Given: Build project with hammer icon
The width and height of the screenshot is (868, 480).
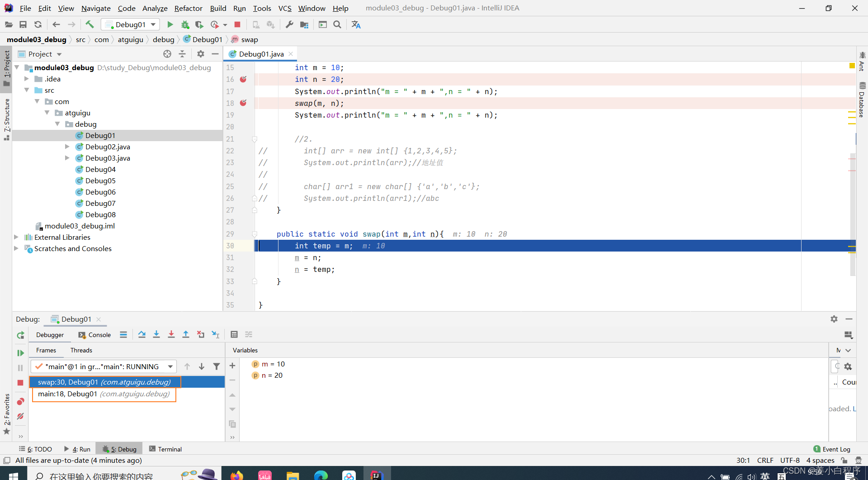Looking at the screenshot, I should (90, 24).
